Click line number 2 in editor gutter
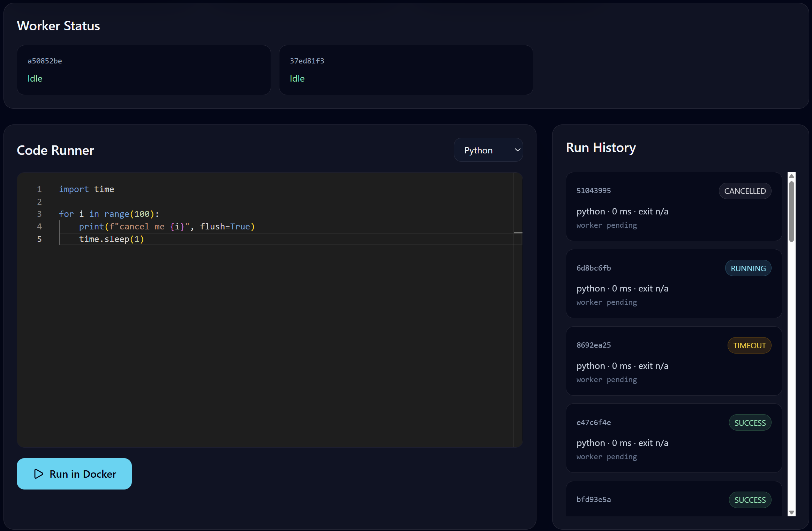Screen dimensions: 812x531 [39, 202]
